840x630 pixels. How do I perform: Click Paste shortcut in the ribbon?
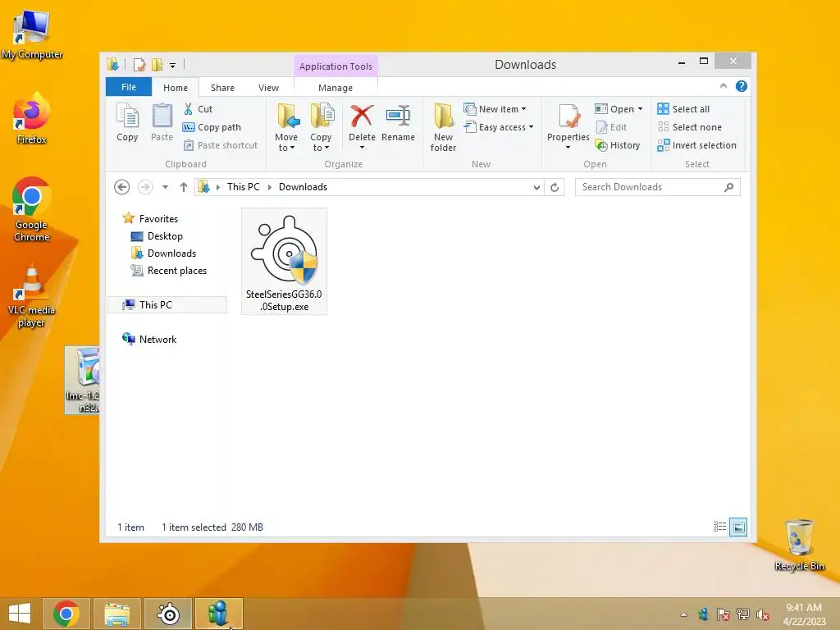(x=220, y=145)
